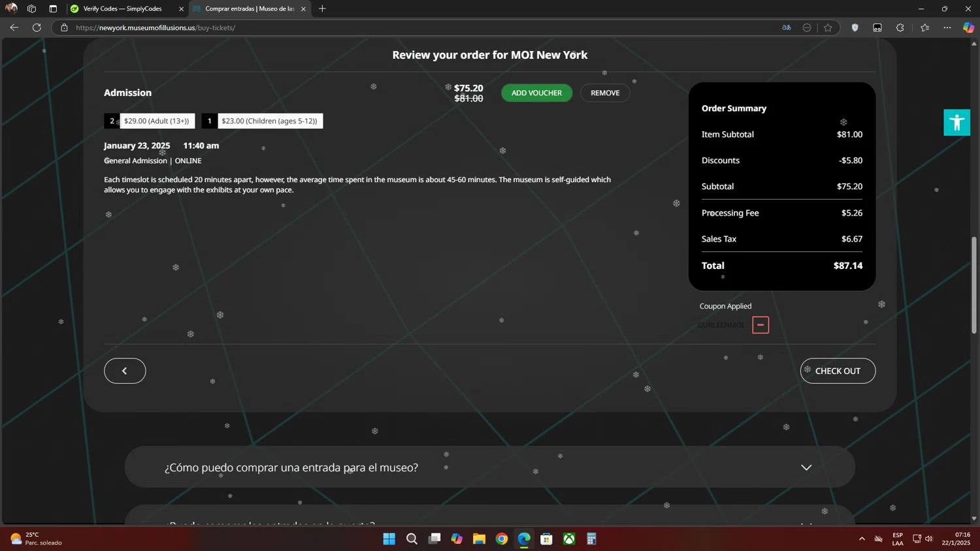This screenshot has width=980, height=551.
Task: Open the weather widget
Action: tap(37, 539)
